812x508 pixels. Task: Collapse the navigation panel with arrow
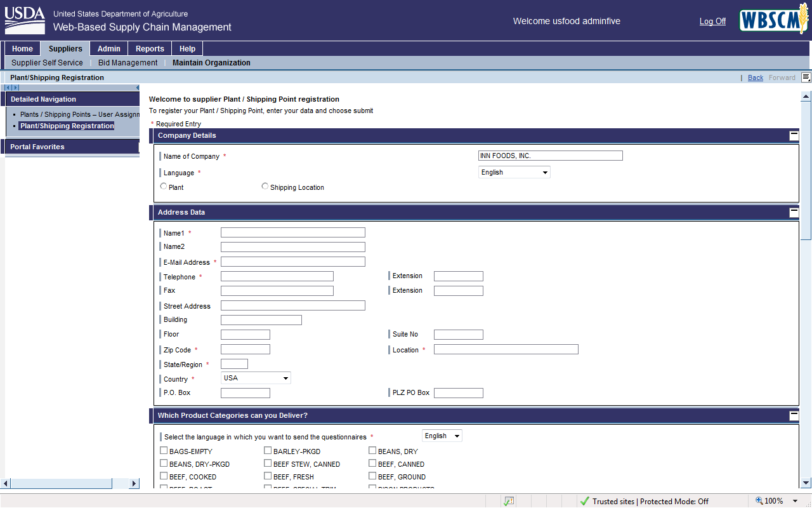coord(137,88)
